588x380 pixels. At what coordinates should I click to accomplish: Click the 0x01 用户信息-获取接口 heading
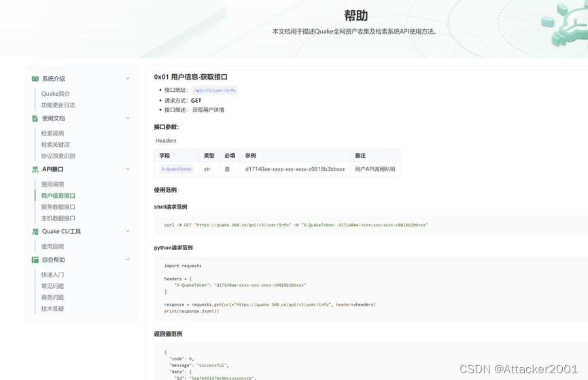(x=190, y=77)
